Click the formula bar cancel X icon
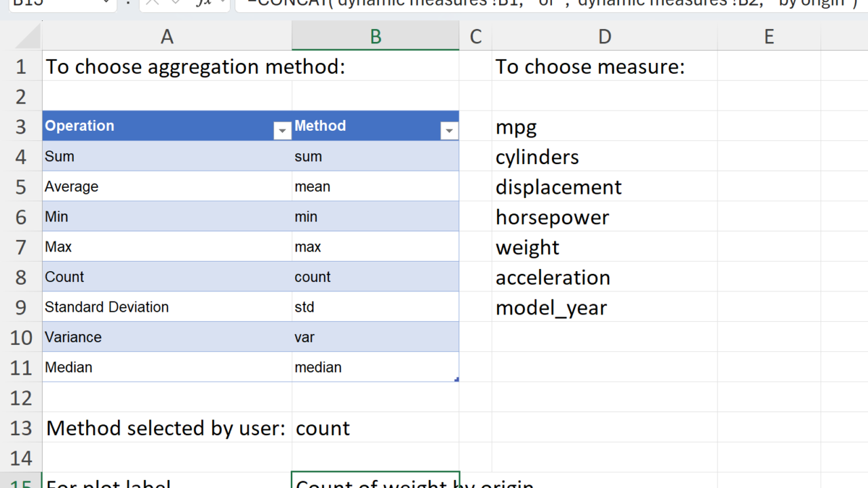The width and height of the screenshot is (868, 488). tap(153, 3)
